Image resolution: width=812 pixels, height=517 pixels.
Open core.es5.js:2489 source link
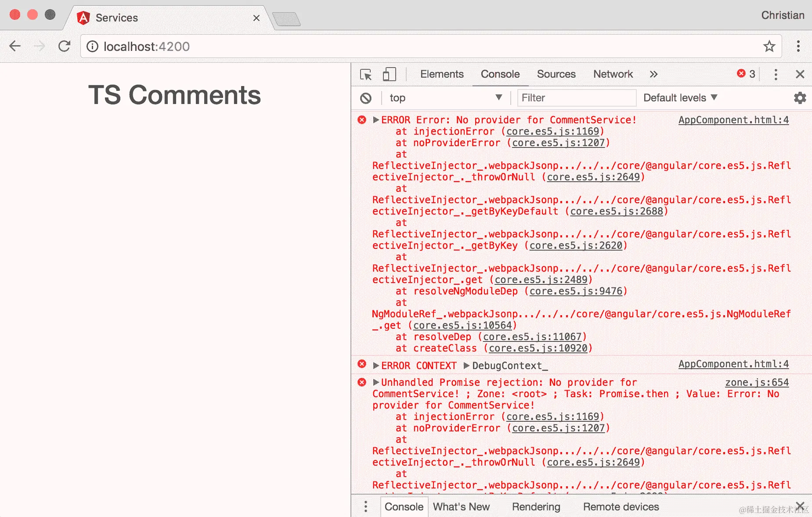541,280
